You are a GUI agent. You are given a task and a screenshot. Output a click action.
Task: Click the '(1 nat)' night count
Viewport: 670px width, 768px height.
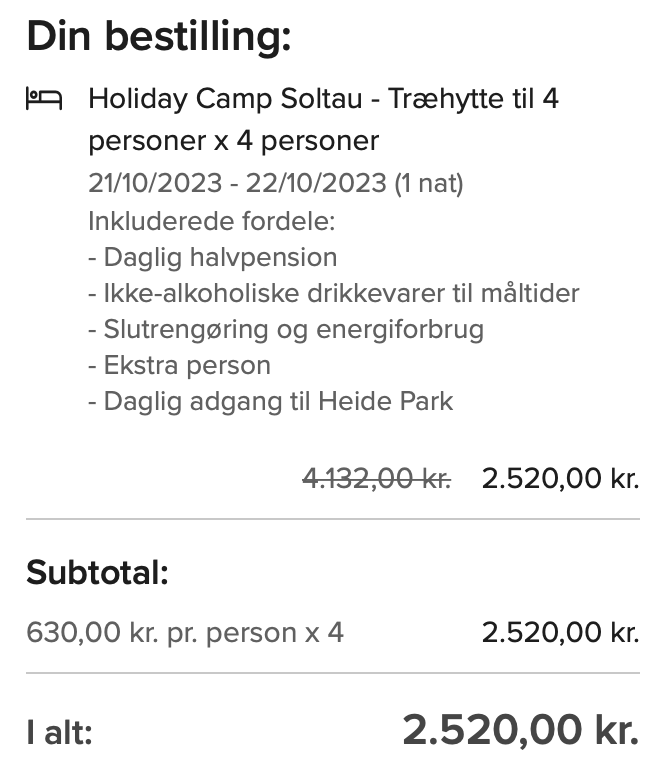[429, 184]
